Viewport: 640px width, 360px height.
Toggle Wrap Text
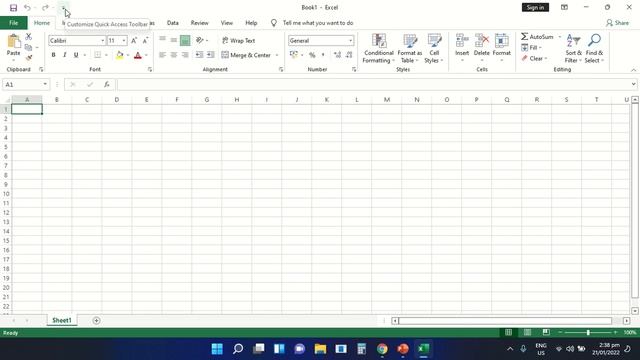pyautogui.click(x=238, y=40)
